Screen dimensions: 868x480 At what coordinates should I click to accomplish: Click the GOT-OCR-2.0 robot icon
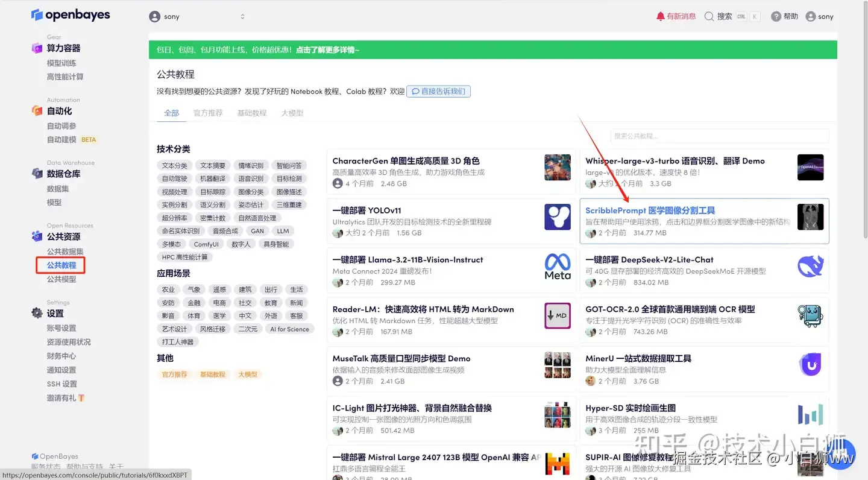[810, 316]
